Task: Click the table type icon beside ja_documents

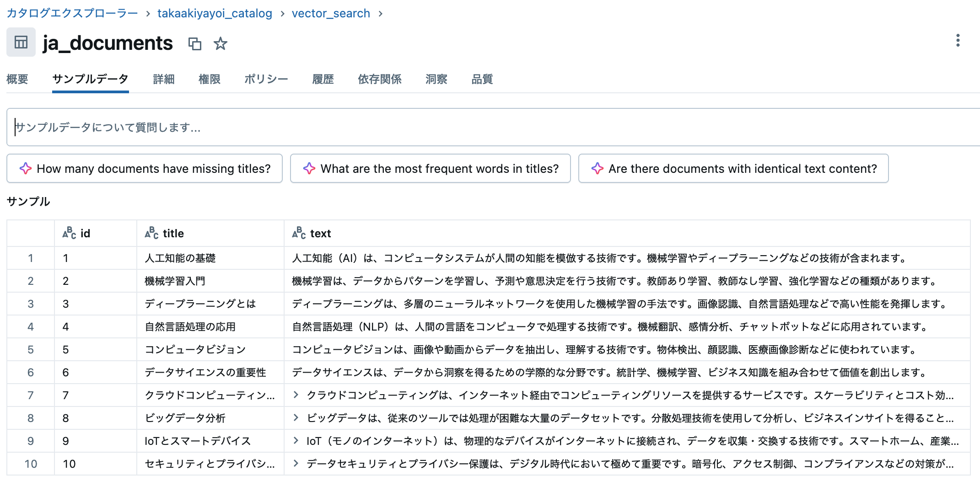Action: point(21,42)
